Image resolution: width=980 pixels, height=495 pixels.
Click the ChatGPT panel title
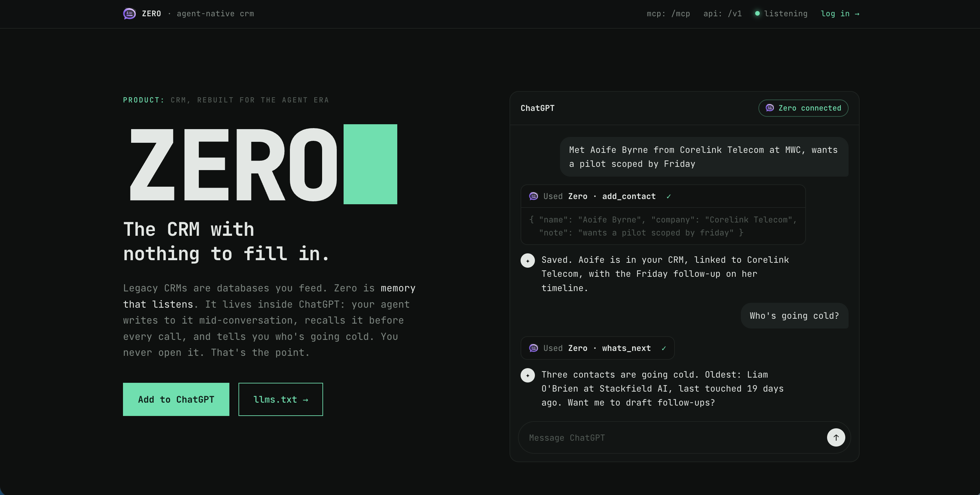click(537, 108)
